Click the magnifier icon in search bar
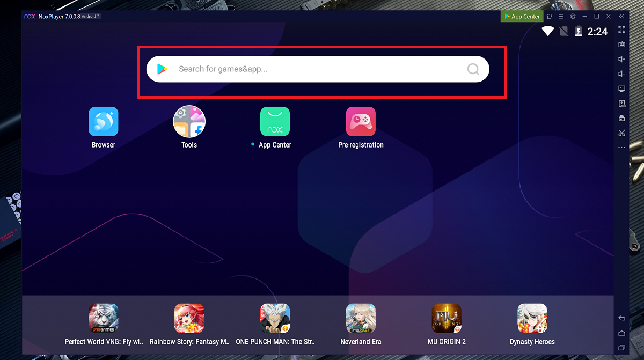Screen dimensions: 644x360 (x=473, y=69)
